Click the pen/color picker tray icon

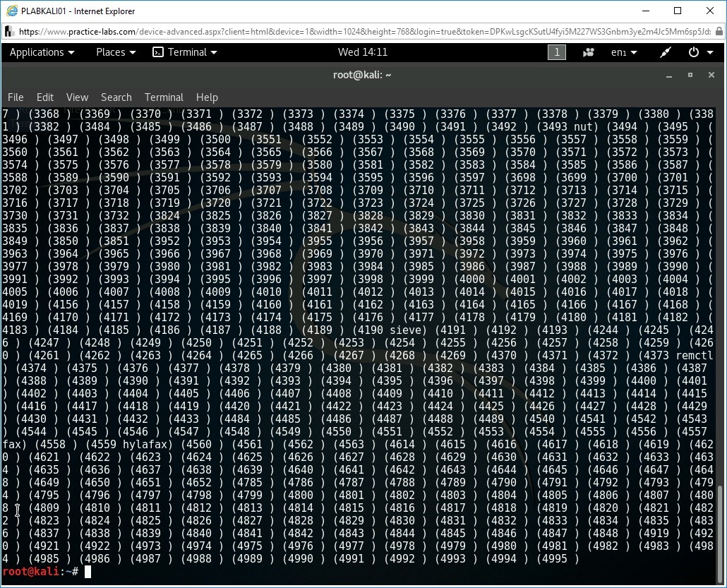666,52
